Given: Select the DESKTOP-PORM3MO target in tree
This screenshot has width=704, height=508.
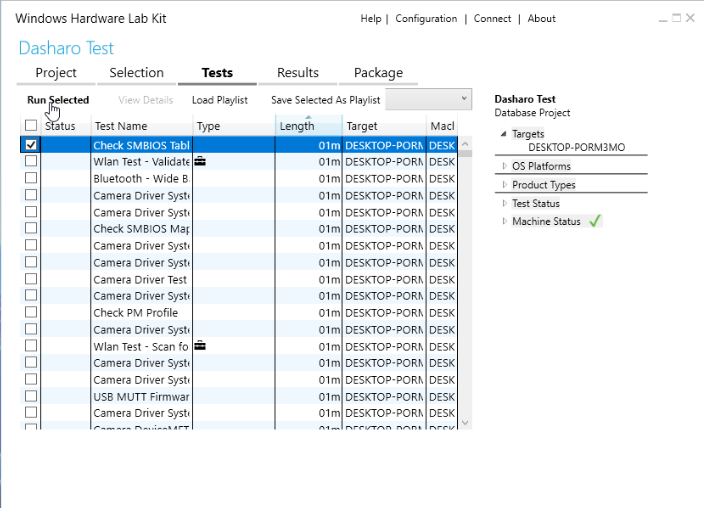Looking at the screenshot, I should tap(576, 147).
